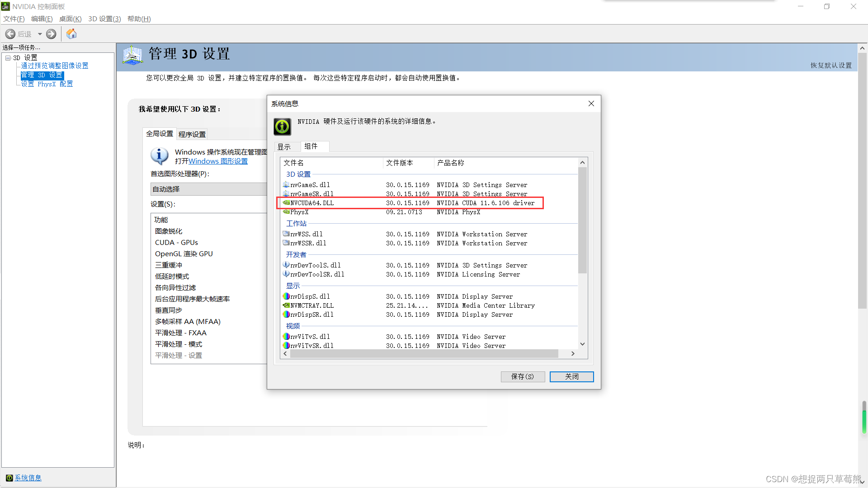Select 低延时模式 setting row

click(172, 277)
